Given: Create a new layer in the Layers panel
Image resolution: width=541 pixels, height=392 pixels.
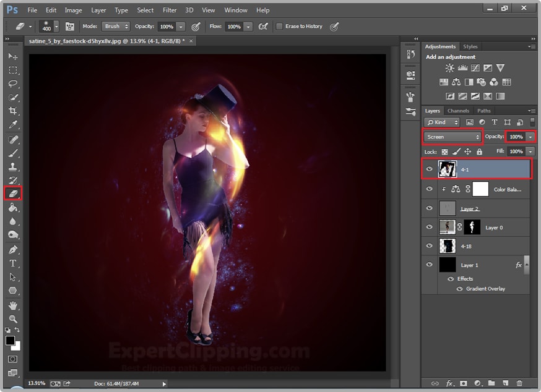Looking at the screenshot, I should 507,383.
